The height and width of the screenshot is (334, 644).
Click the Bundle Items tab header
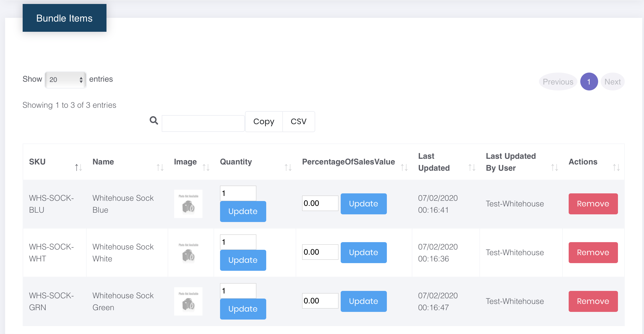coord(65,18)
